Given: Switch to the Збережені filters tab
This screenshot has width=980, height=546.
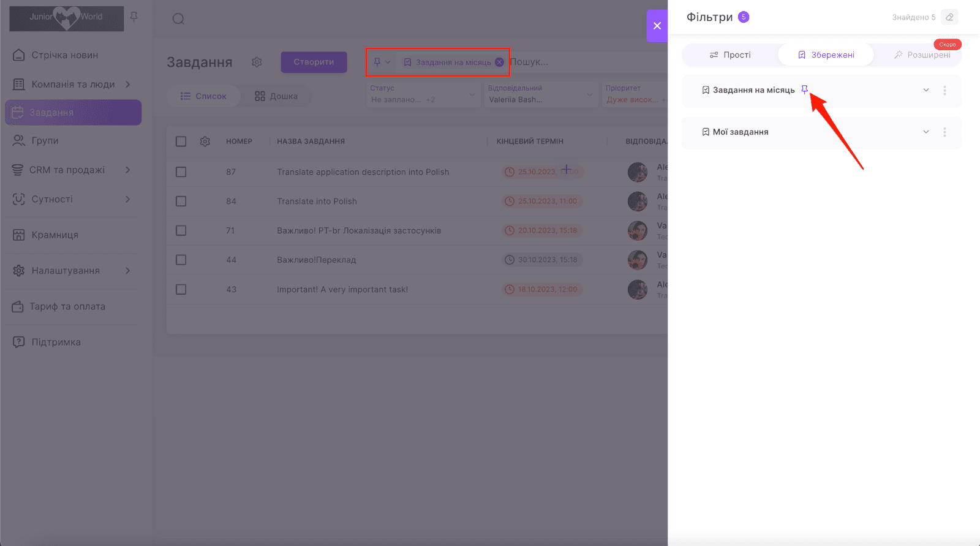Looking at the screenshot, I should tap(826, 55).
